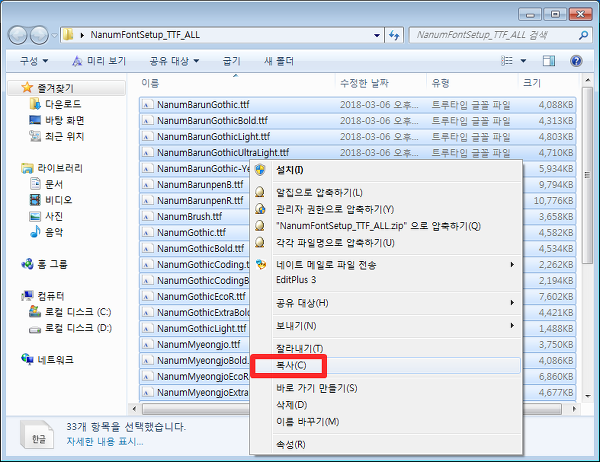The height and width of the screenshot is (462, 600).
Task: Open address bar history dropdown arrow
Action: pos(377,35)
